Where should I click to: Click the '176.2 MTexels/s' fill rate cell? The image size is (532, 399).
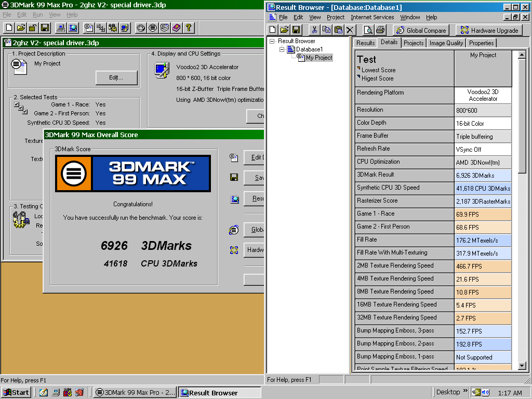483,240
